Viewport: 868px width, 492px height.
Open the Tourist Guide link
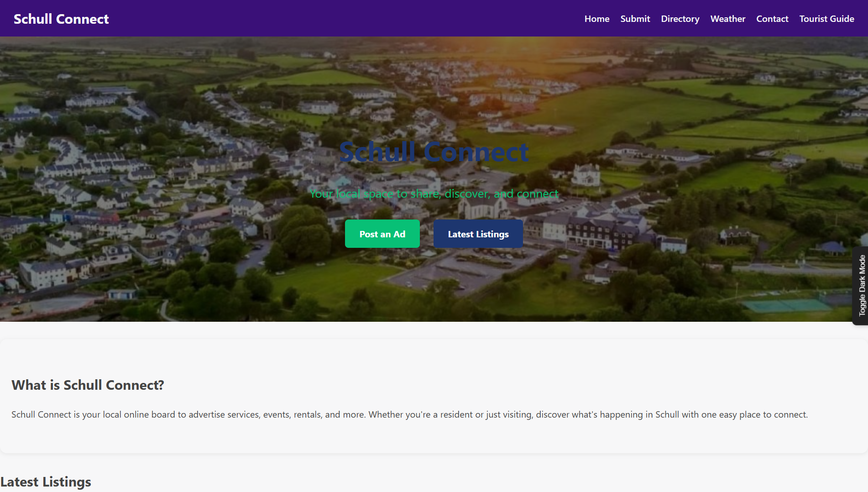pos(826,19)
